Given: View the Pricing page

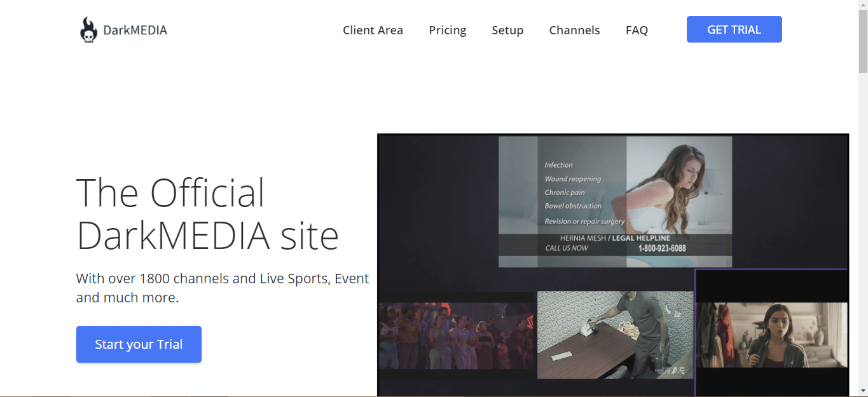Looking at the screenshot, I should tap(447, 30).
